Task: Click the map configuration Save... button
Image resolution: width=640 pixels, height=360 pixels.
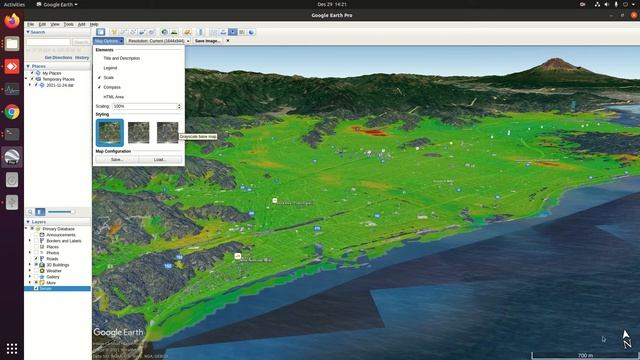Action: 117,160
